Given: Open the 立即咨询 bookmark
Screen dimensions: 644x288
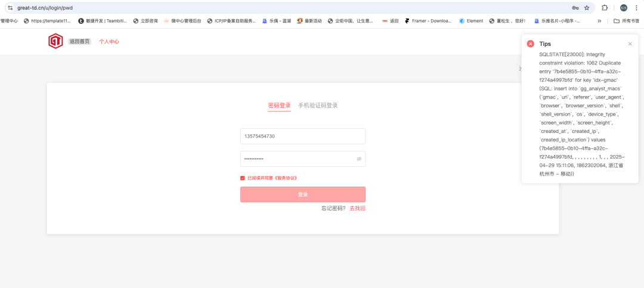Looking at the screenshot, I should point(145,20).
